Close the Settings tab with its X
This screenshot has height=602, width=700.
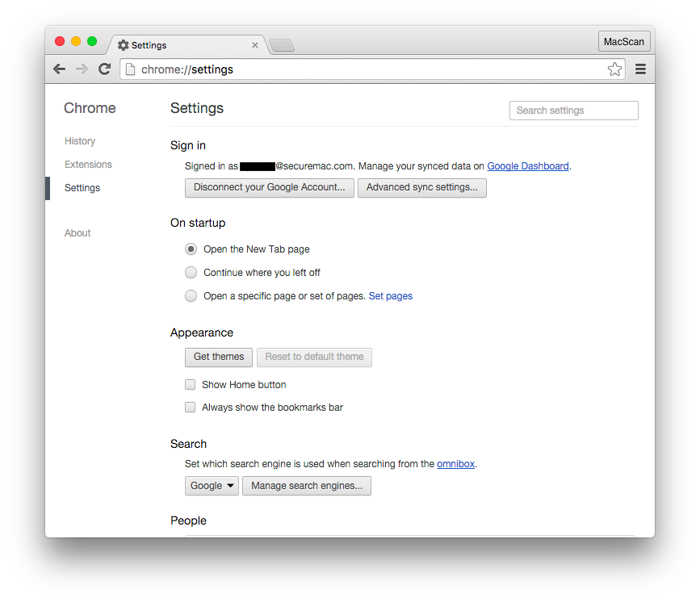255,45
